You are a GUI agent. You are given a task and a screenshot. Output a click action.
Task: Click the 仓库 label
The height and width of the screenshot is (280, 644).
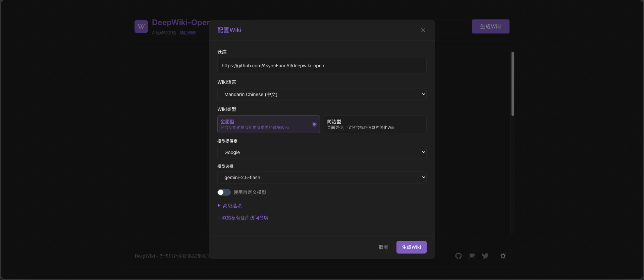[222, 52]
